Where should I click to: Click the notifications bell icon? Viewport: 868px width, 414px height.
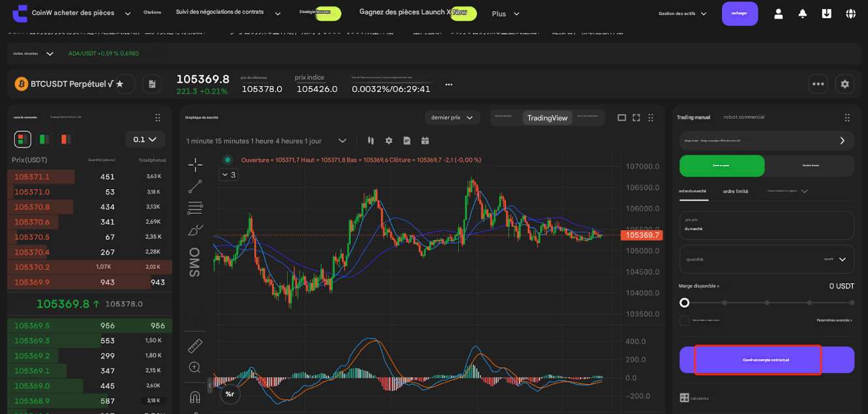802,14
